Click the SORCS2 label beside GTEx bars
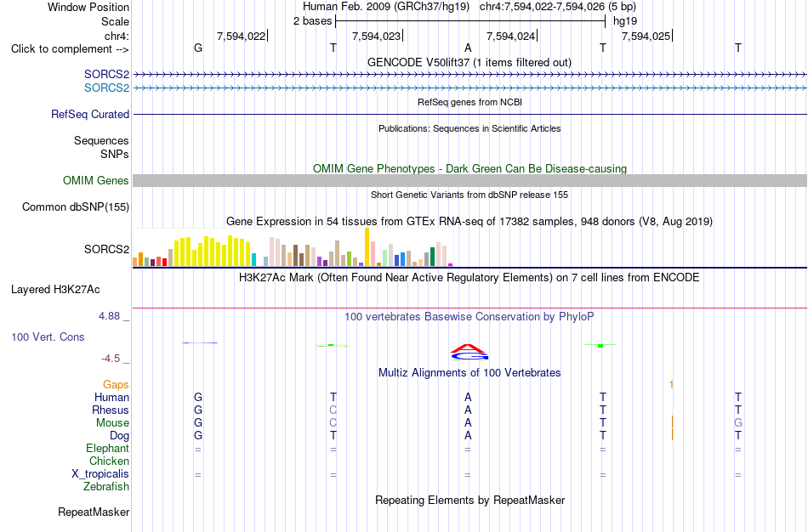 point(106,249)
